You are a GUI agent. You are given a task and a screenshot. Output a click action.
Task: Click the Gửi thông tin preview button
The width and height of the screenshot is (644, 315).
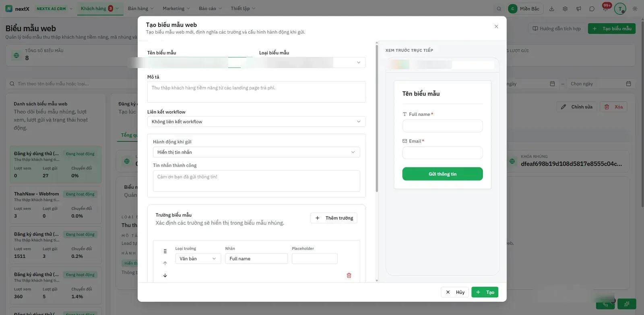(442, 174)
